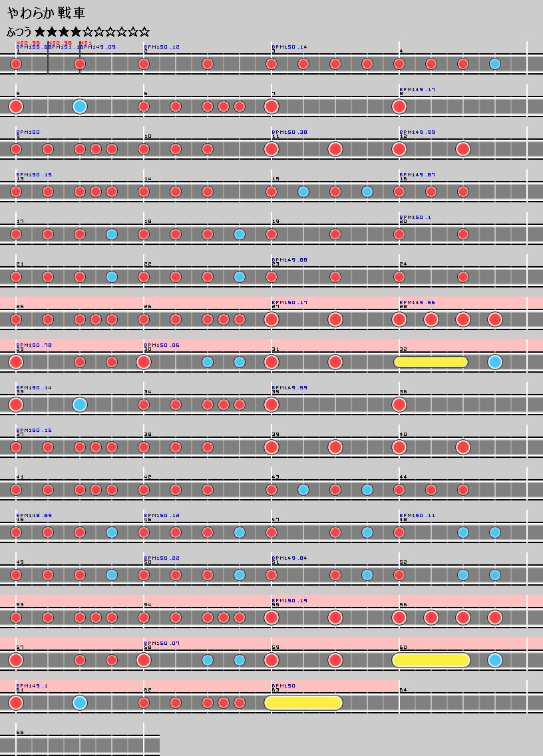Select the BPM149.1 marker at measure 61
The height and width of the screenshot is (756, 543).
pos(31,685)
